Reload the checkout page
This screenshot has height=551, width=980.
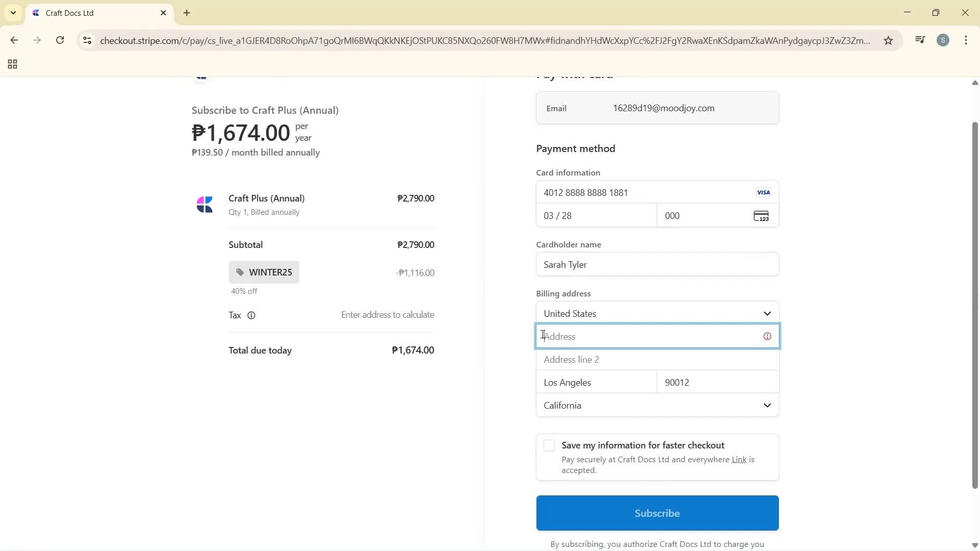pos(60,40)
